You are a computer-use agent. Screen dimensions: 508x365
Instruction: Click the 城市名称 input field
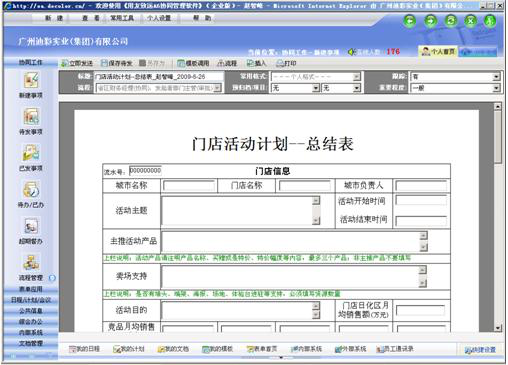[x=189, y=186]
